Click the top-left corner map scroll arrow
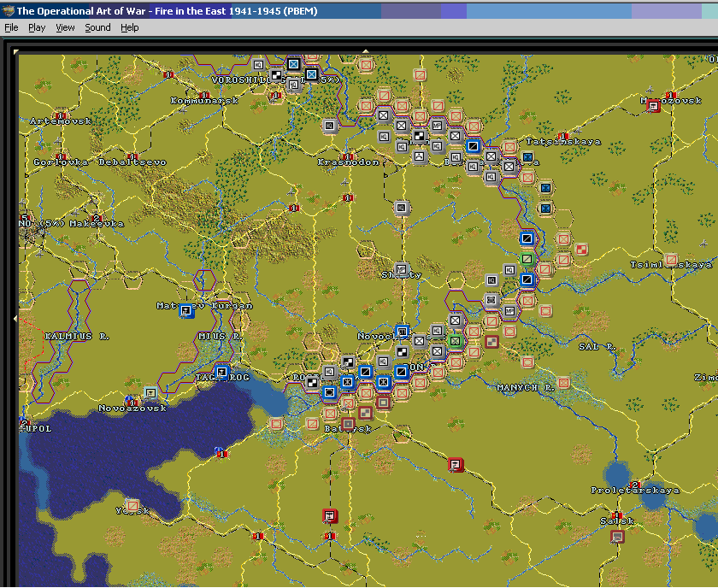Screen dimensions: 718x588 click(x=16, y=52)
